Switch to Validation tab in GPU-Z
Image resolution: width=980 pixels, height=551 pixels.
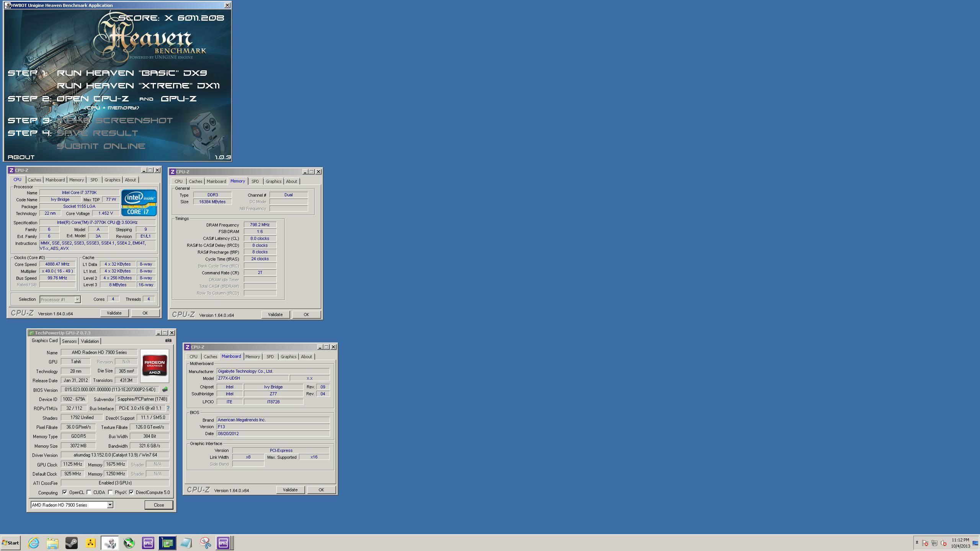pos(90,341)
